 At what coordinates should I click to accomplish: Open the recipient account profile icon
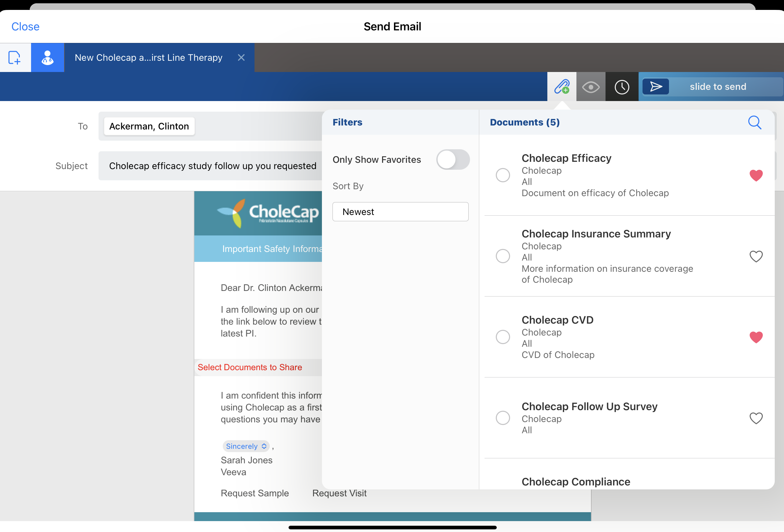point(48,58)
